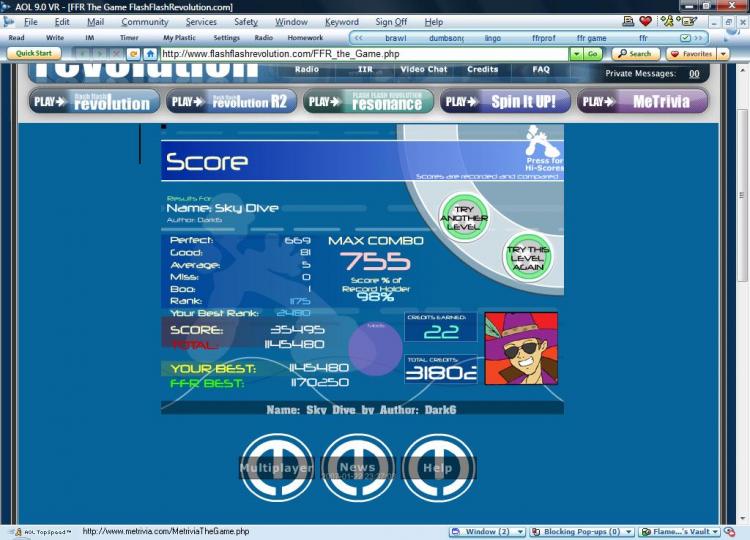Click Try Another Level button
The height and width of the screenshot is (540, 750).
tap(463, 218)
